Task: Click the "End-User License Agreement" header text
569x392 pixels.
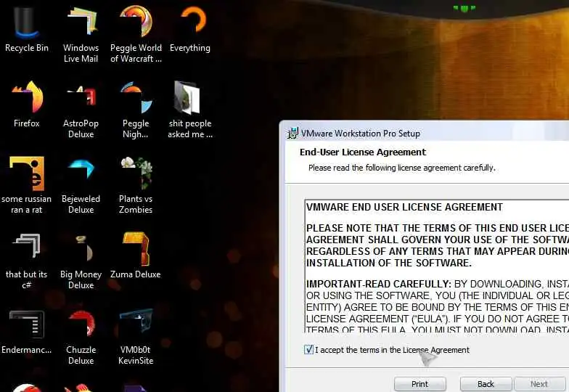Action: point(363,152)
